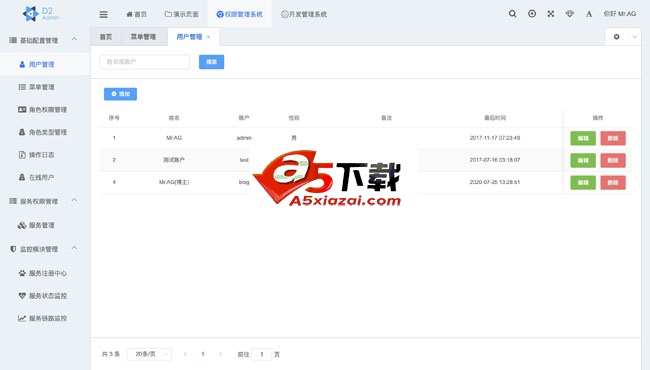Screen dimensions: 650x370
Task: Select page number 1 in pagination
Action: pyautogui.click(x=203, y=354)
